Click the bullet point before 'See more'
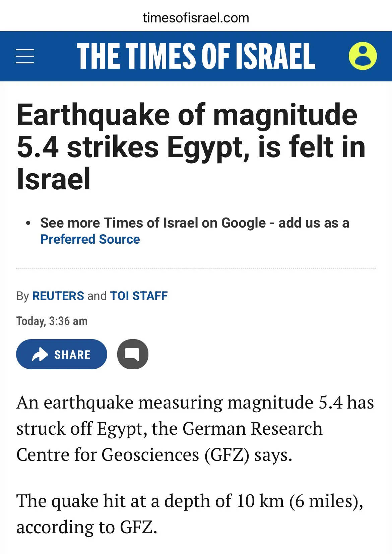 pos(28,223)
